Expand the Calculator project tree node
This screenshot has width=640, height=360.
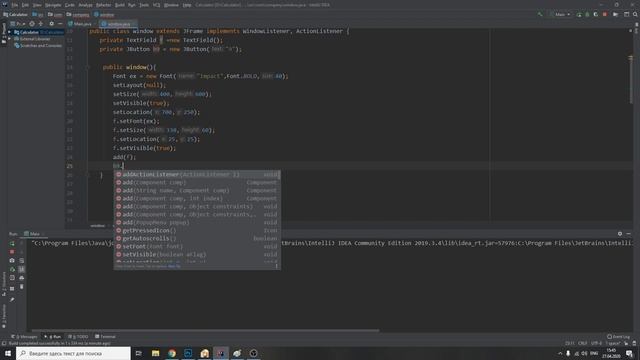(10, 32)
